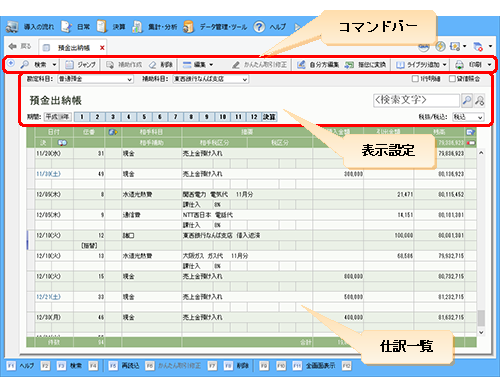Click the 検索 magnifier in command bar

click(25, 65)
